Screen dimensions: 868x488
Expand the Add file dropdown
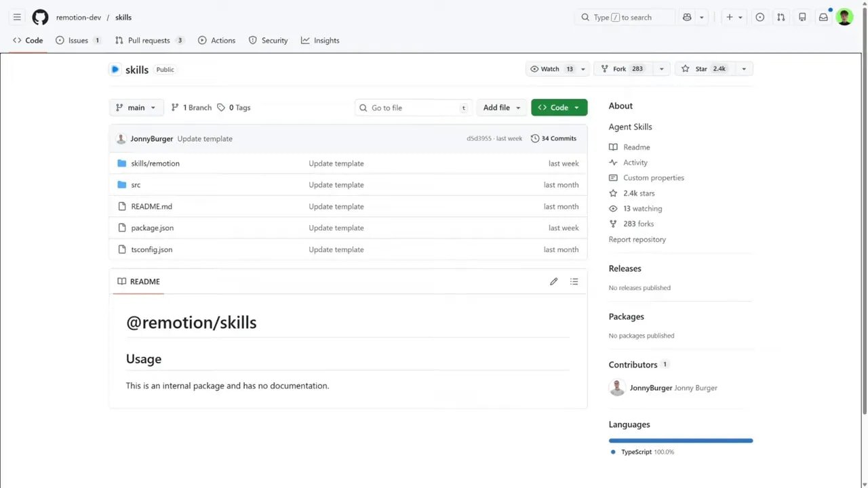coord(501,107)
